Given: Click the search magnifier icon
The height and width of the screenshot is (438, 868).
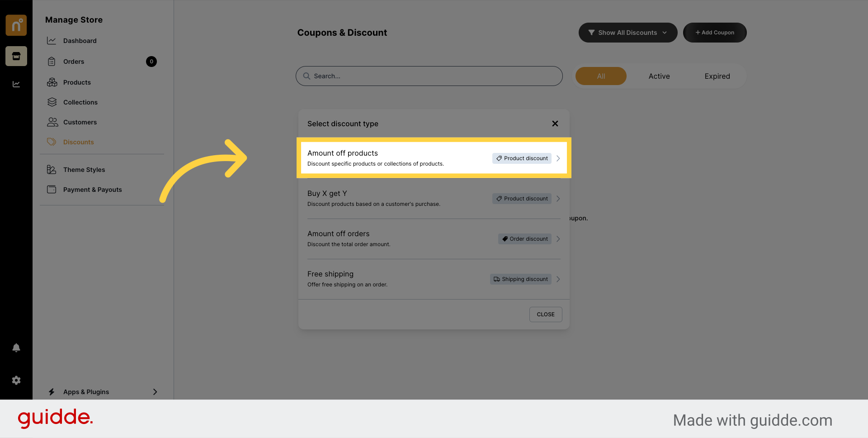Looking at the screenshot, I should 307,76.
